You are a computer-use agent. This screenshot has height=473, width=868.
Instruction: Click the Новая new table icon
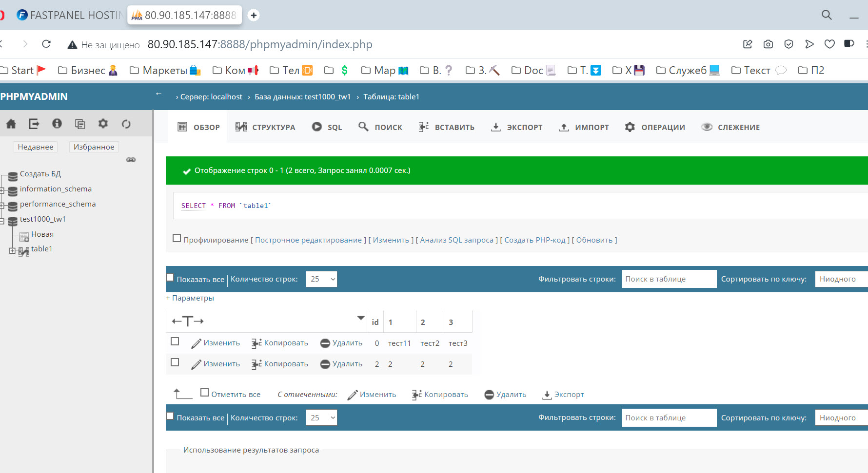tap(24, 237)
